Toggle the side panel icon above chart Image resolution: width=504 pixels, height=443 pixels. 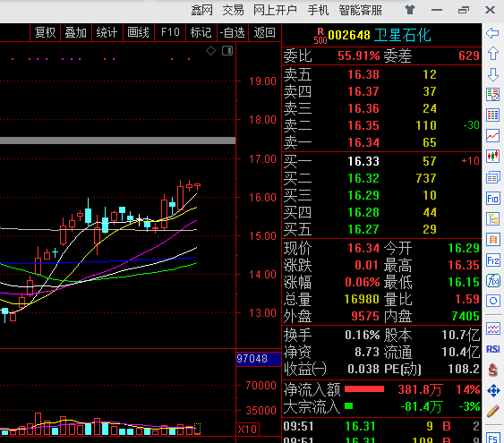tap(227, 51)
